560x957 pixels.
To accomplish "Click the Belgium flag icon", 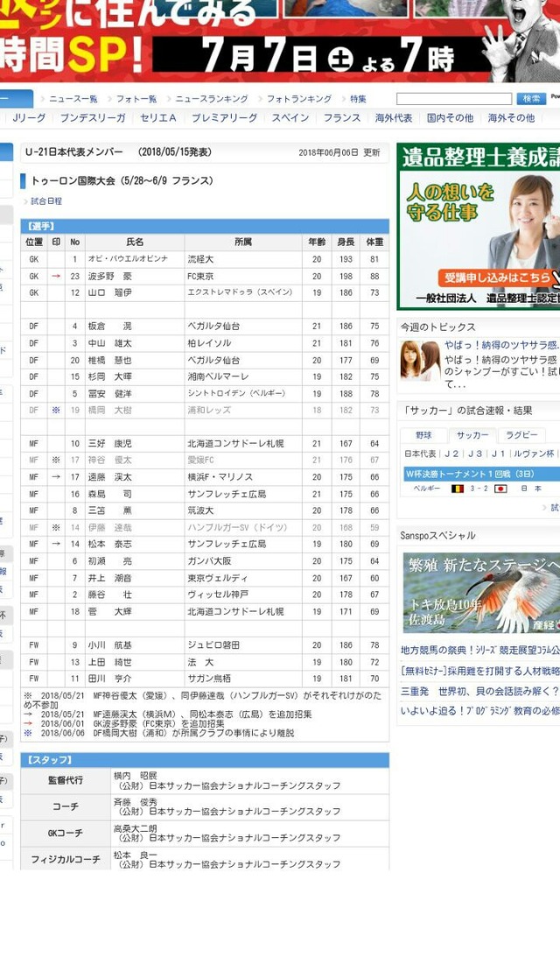I will point(458,489).
